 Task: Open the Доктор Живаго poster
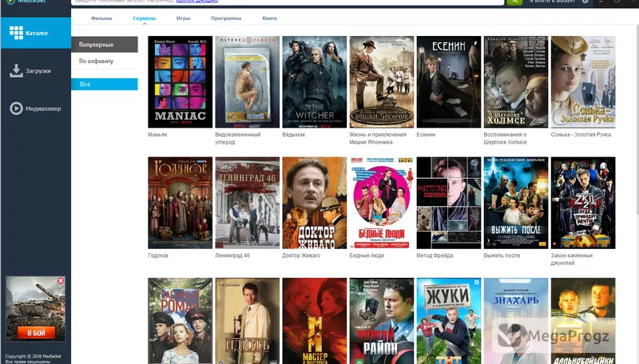coord(315,203)
